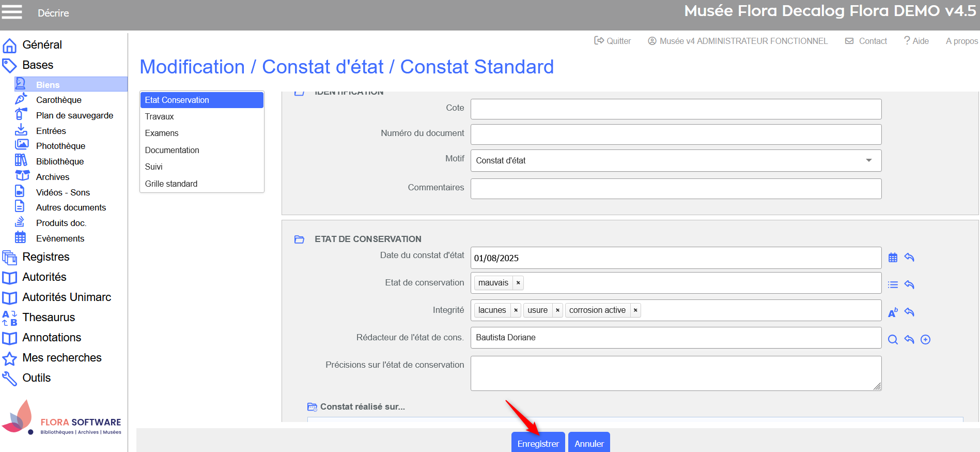Click thesaurus icon beside Integrité field
This screenshot has height=452, width=980.
point(893,312)
